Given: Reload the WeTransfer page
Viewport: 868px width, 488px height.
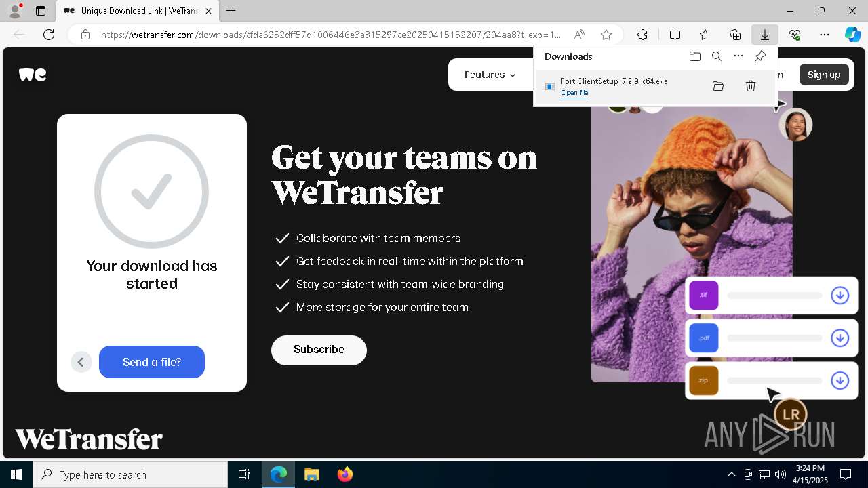Looking at the screenshot, I should point(49,35).
